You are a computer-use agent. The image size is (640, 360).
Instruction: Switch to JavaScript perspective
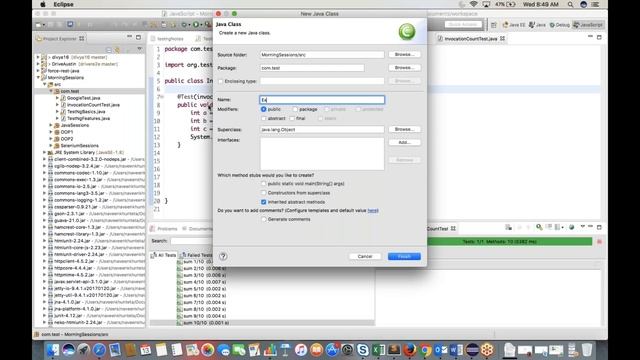pyautogui.click(x=588, y=25)
